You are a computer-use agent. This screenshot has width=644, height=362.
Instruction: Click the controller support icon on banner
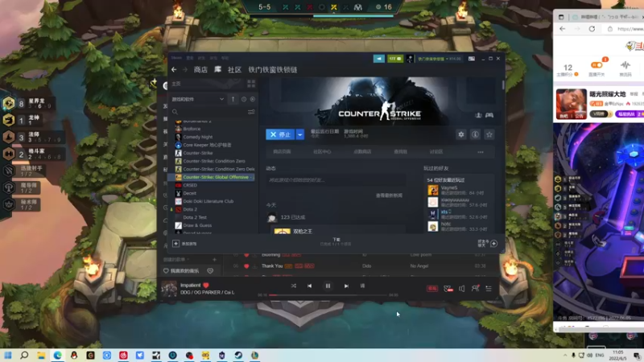489,115
